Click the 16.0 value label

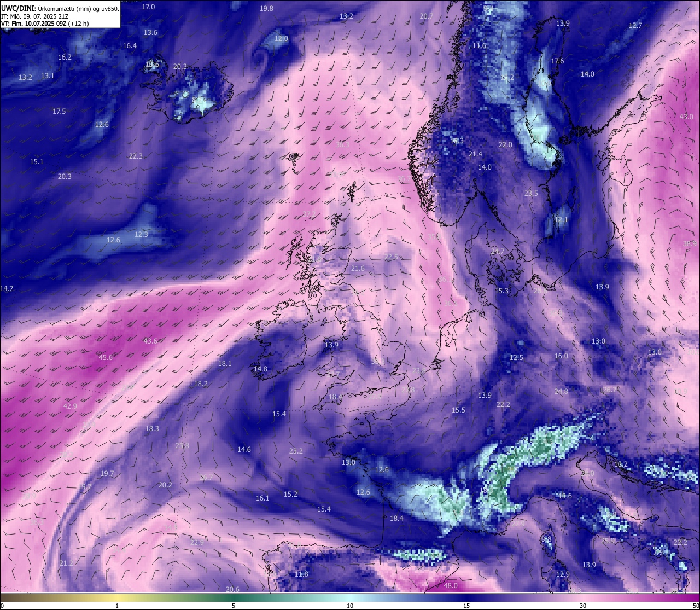[x=561, y=356]
